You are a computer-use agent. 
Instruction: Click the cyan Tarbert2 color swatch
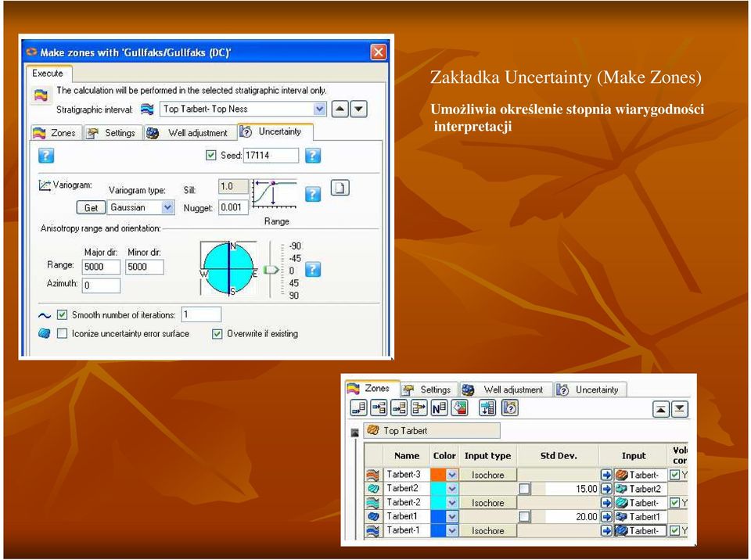tap(438, 489)
